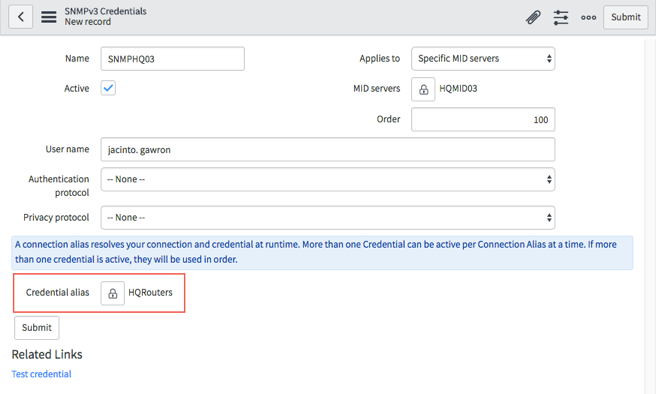Go back using the left chevron button
Image resolution: width=656 pixels, height=394 pixels.
(x=20, y=17)
